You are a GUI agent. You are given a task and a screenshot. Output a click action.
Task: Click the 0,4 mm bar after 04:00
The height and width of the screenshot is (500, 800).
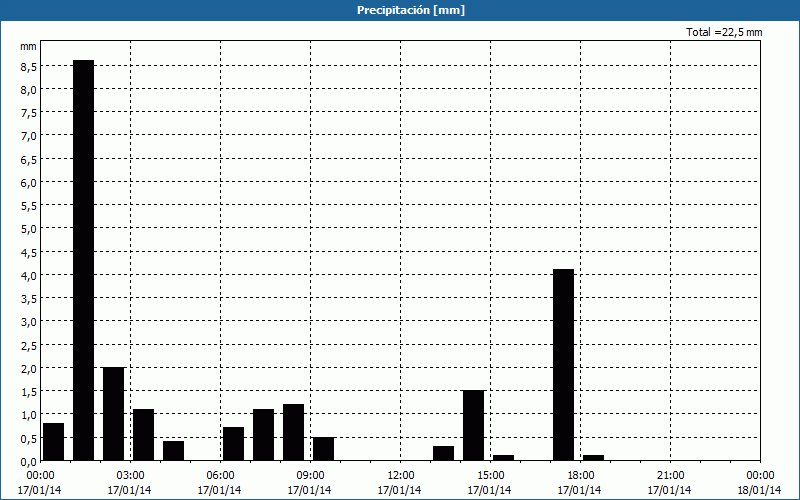click(x=173, y=451)
